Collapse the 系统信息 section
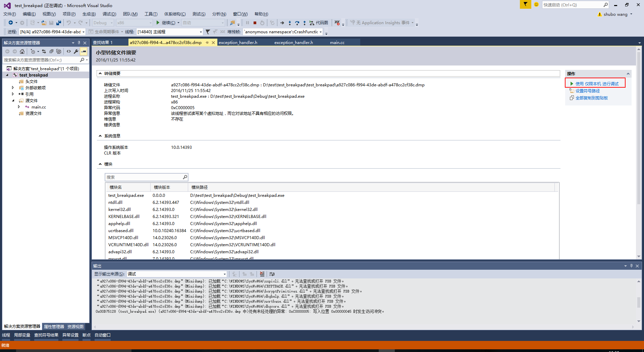This screenshot has height=352, width=644. pos(100,136)
